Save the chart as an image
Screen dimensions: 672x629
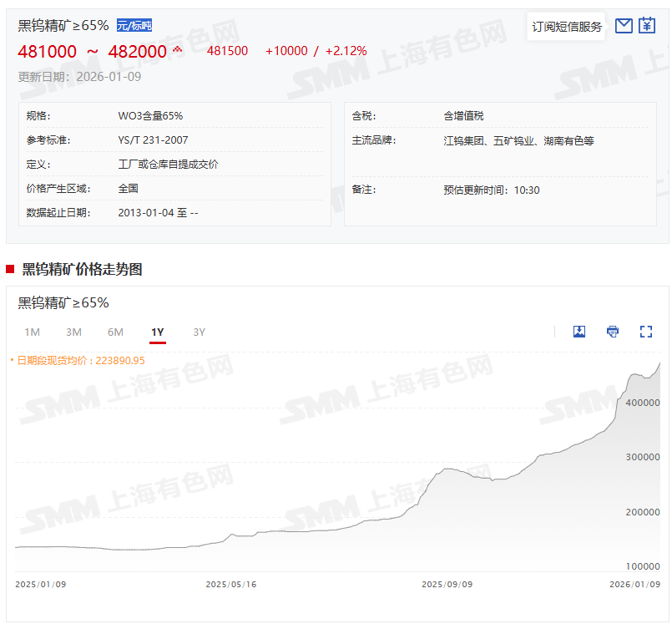(x=579, y=332)
